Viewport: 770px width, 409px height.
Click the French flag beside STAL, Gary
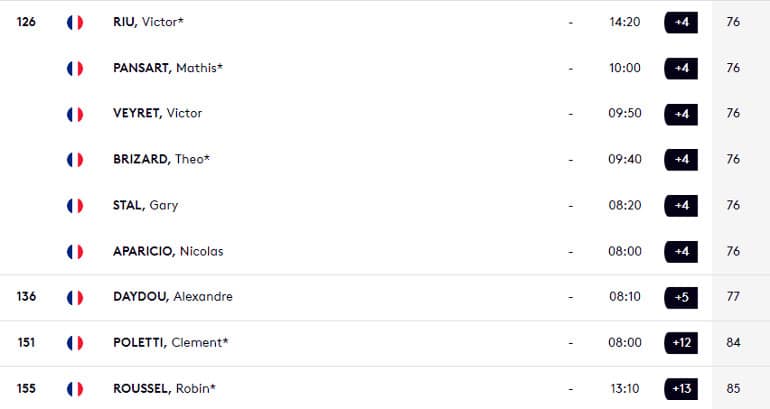[75, 206]
